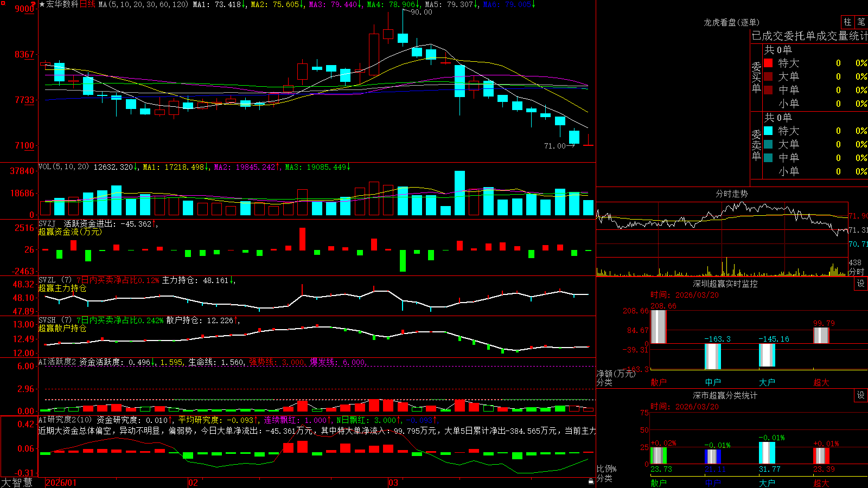Click the 散户 208.66 bar in 实时监控

[659, 326]
